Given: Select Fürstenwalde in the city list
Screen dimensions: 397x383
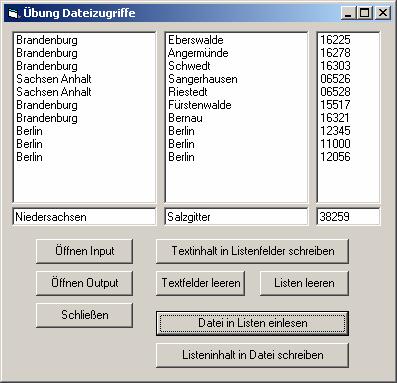Looking at the screenshot, I should point(236,105).
